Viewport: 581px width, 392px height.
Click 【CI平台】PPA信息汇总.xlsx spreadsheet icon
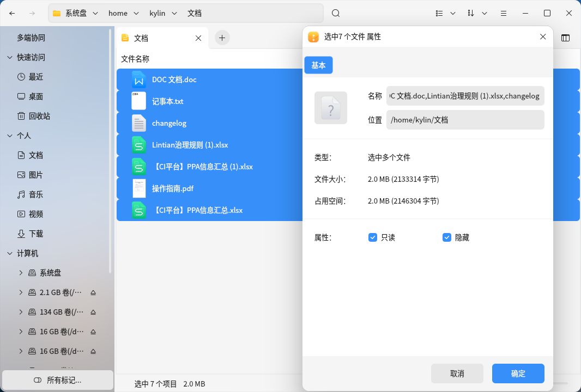point(138,210)
